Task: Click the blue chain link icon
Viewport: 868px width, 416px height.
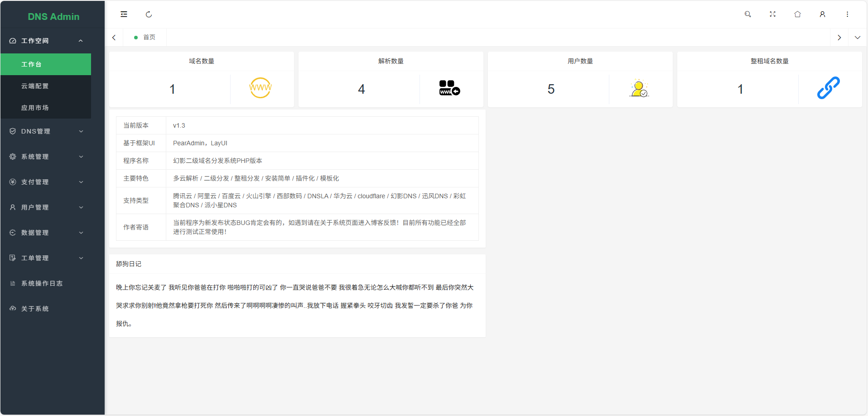Action: coord(828,88)
